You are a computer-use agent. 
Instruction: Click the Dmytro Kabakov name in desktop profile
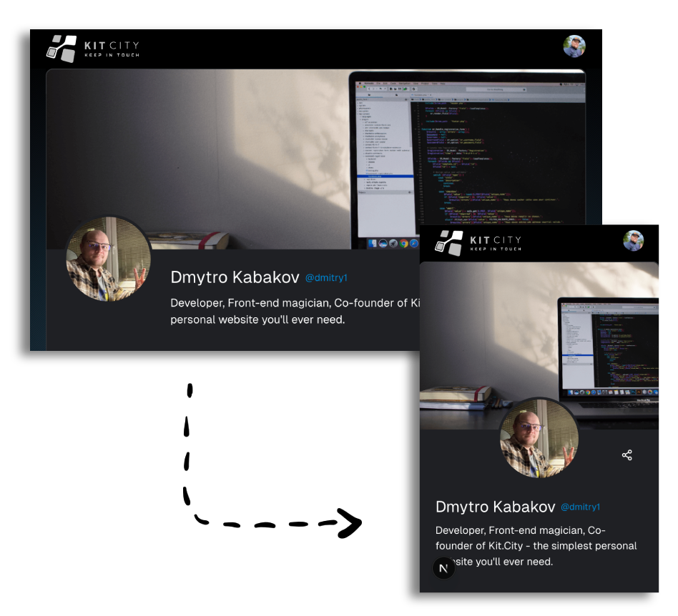(234, 277)
